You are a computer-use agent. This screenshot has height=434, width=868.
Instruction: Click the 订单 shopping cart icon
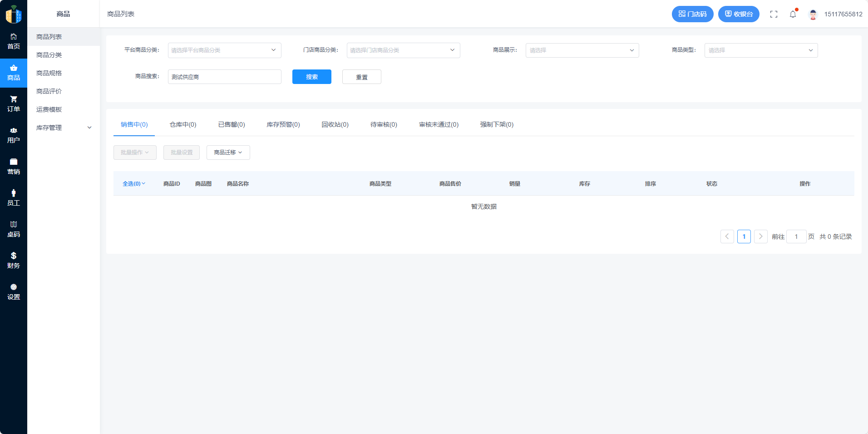[x=14, y=99]
